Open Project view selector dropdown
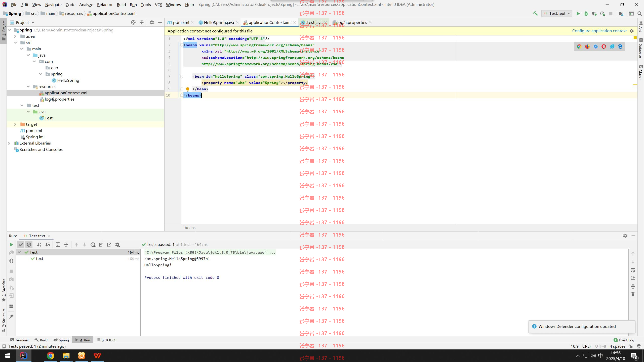This screenshot has width=644, height=362. coord(22,22)
